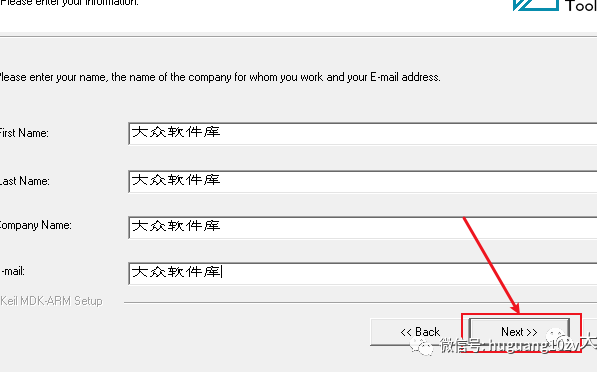Place cursor in the E-mail field
Image resolution: width=597 pixels, height=372 pixels.
[x=363, y=273]
